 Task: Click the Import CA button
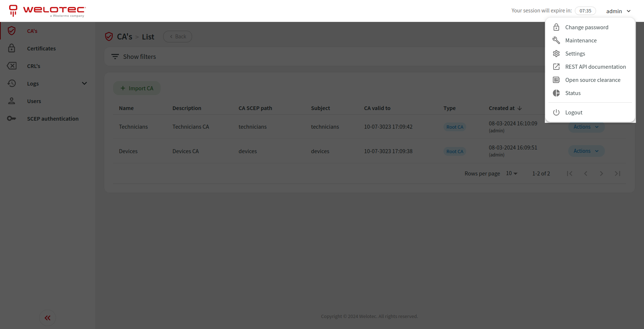pyautogui.click(x=137, y=88)
